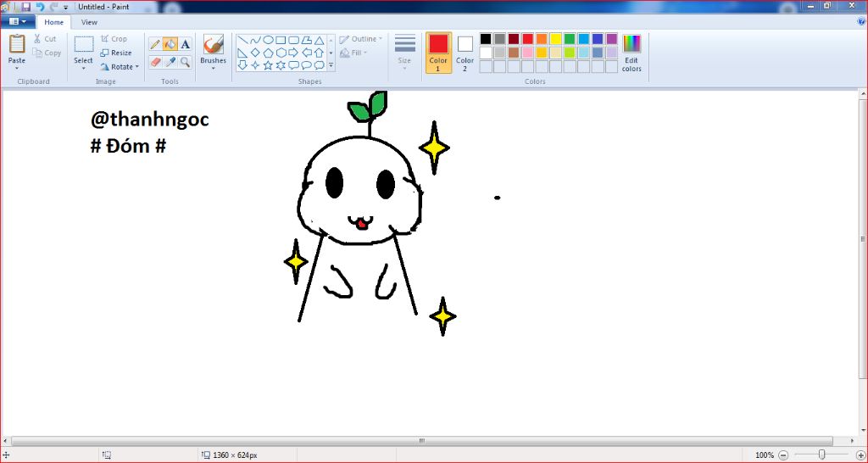This screenshot has width=868, height=463.
Task: Choose the Right triangle shape
Action: pos(242,53)
